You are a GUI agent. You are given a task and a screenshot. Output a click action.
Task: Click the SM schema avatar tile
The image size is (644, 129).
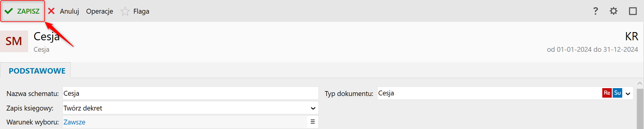click(14, 41)
